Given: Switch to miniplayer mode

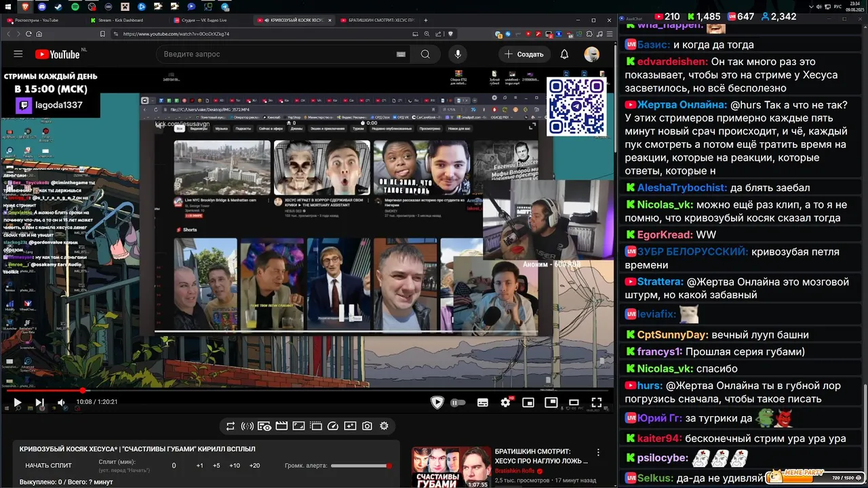Looking at the screenshot, I should [x=528, y=403].
